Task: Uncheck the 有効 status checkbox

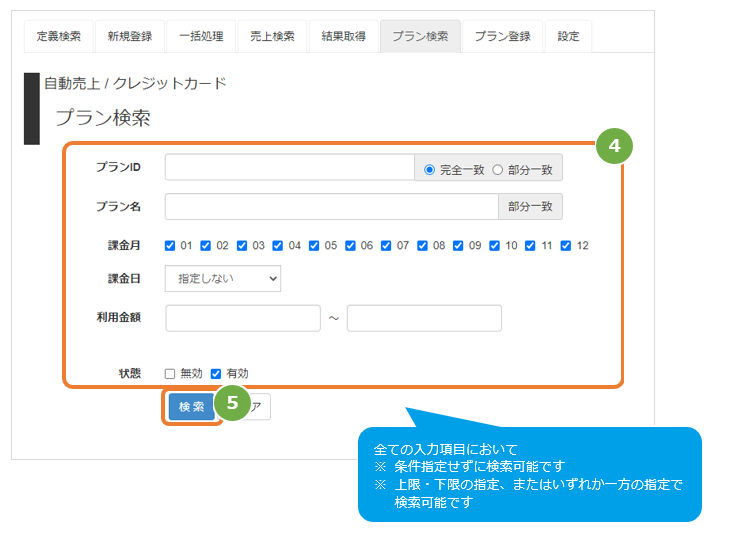Action: point(216,374)
